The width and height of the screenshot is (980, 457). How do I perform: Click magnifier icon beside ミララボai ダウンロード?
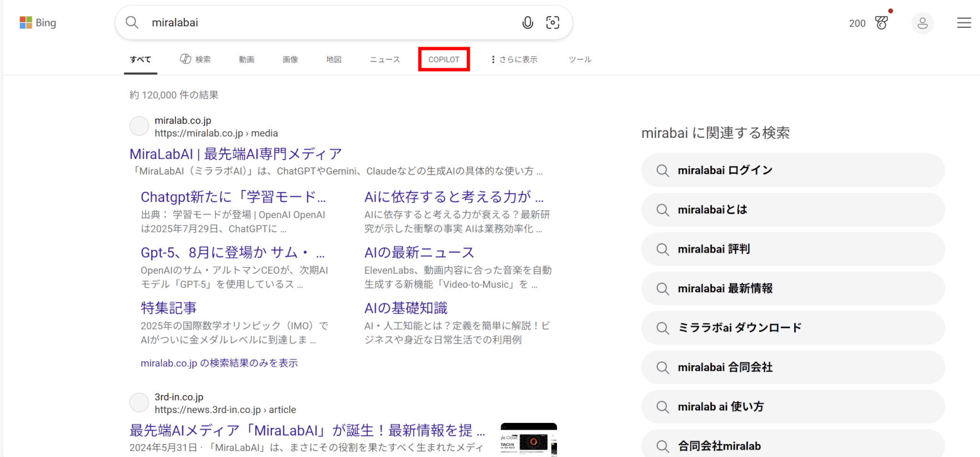click(x=663, y=328)
